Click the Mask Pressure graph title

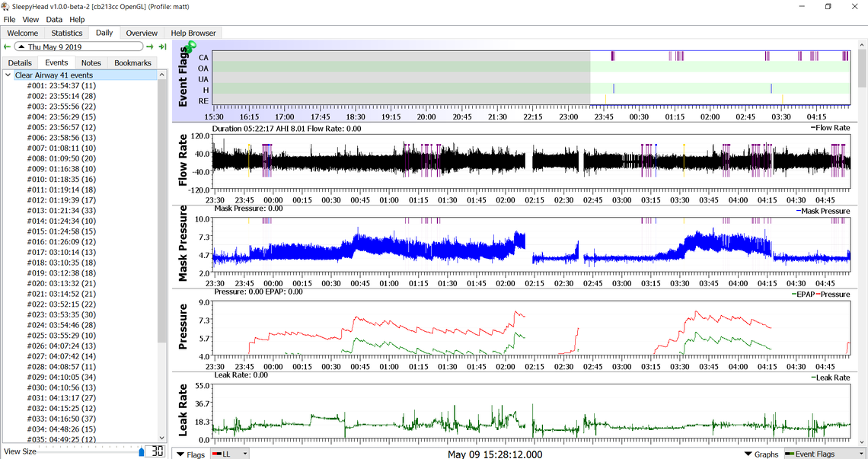coord(183,244)
